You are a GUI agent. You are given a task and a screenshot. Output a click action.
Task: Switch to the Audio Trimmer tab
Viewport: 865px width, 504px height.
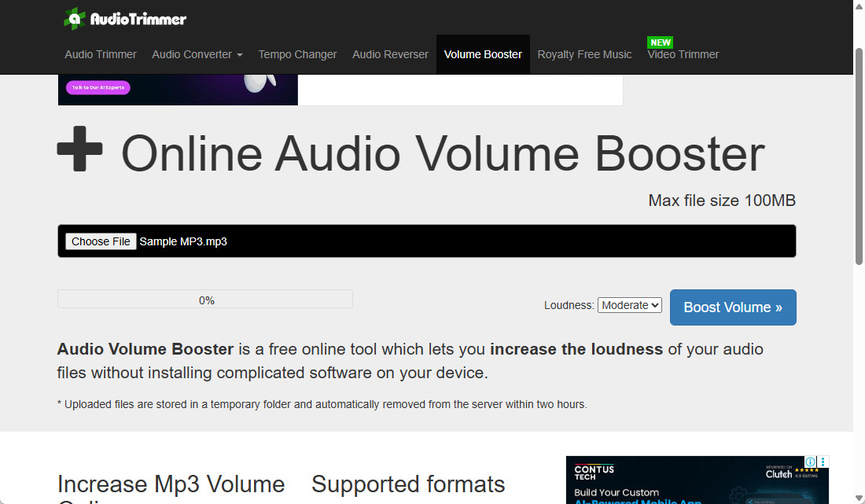(x=100, y=54)
